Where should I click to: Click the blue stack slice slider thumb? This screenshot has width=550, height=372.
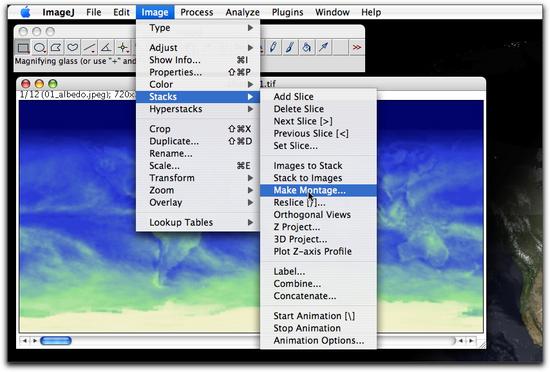56,340
